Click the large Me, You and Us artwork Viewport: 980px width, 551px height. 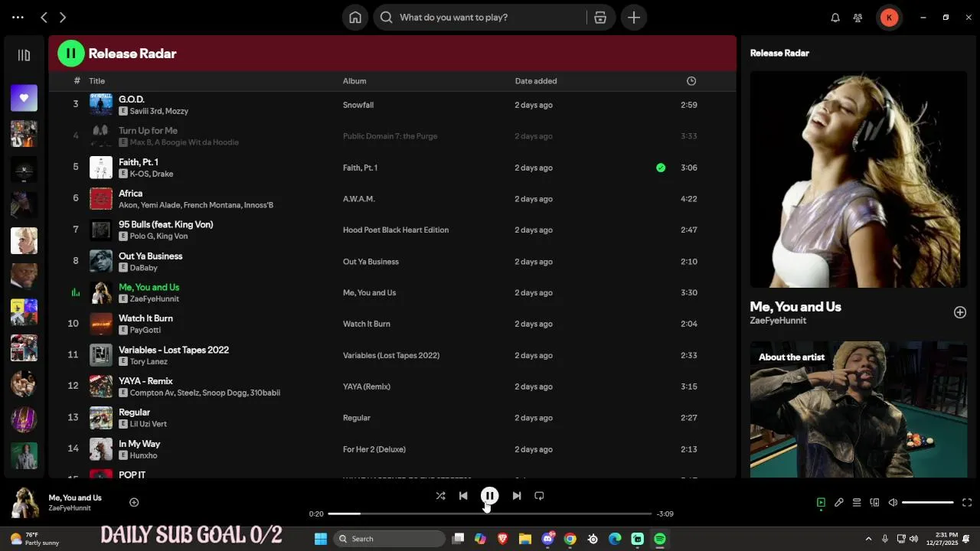tap(858, 180)
